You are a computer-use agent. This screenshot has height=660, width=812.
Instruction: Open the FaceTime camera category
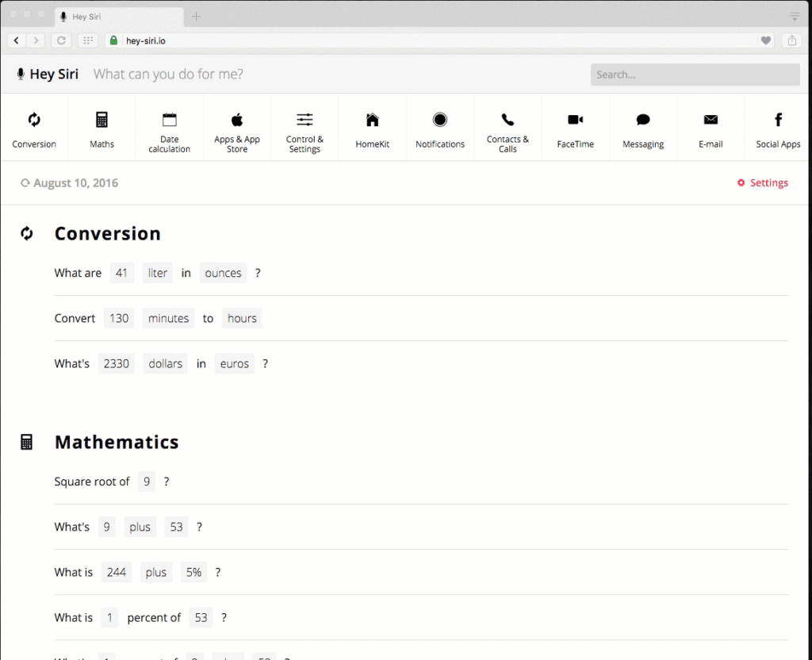[576, 121]
